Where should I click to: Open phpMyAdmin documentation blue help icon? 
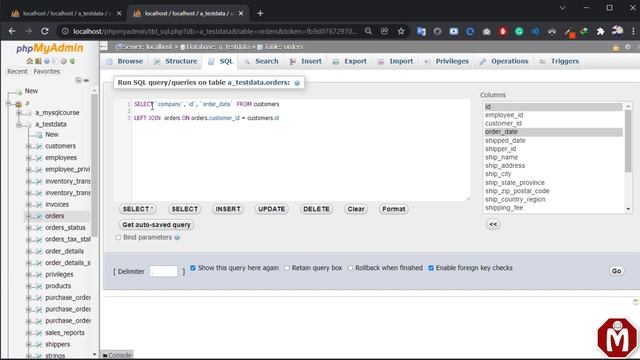click(47, 61)
